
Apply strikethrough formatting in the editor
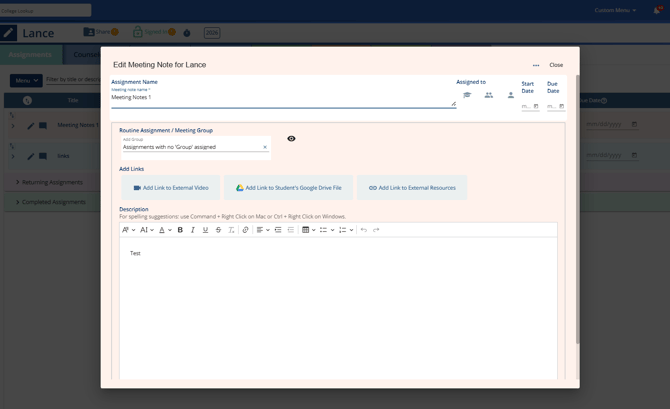coord(218,230)
